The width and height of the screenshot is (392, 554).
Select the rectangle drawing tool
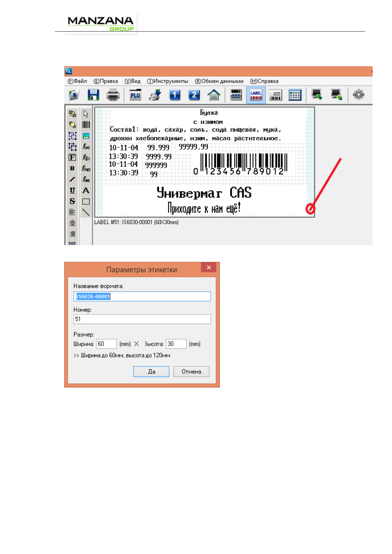click(x=86, y=201)
